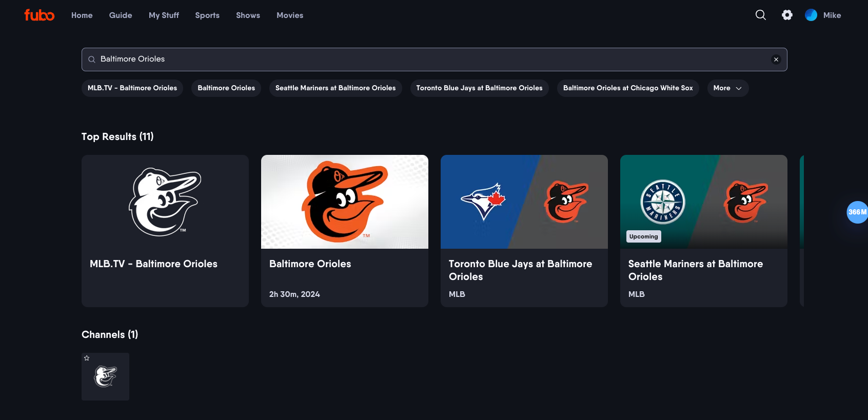Image resolution: width=868 pixels, height=420 pixels.
Task: Click magnifier icon inside search box
Action: click(x=92, y=59)
